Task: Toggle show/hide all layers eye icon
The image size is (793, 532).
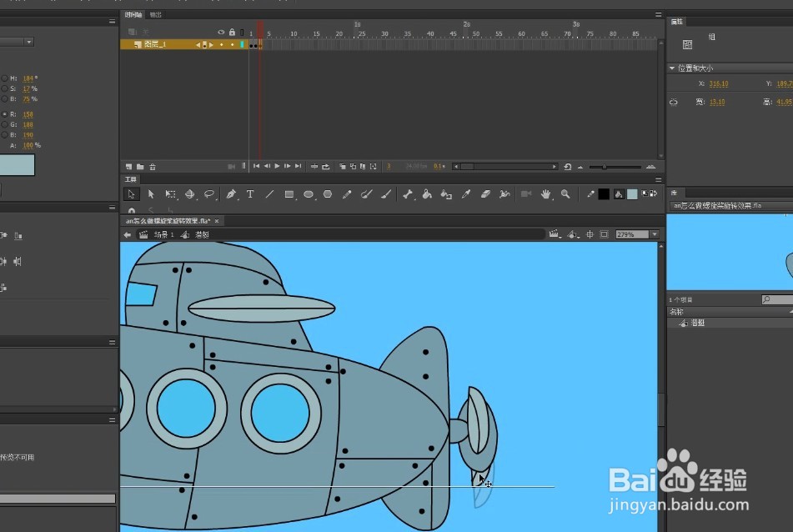Action: pos(221,33)
